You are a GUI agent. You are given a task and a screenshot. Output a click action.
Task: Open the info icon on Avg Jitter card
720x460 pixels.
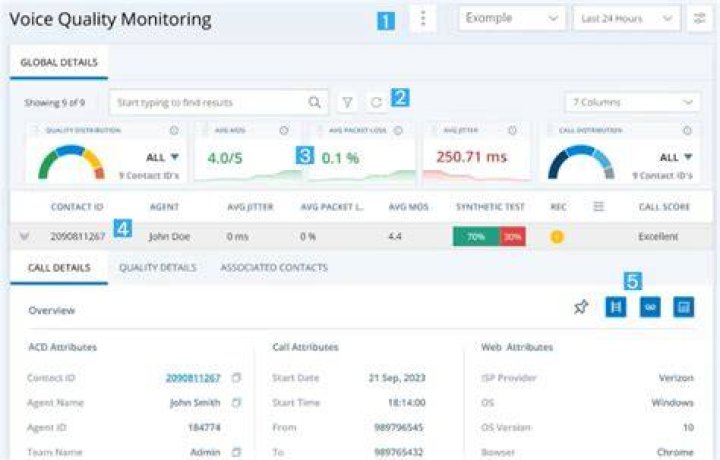coord(512,130)
